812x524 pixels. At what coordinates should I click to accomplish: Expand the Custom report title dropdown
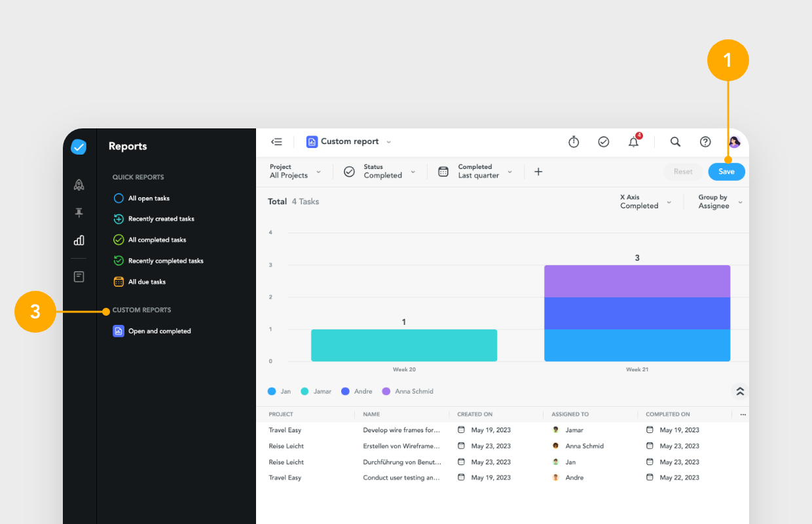(388, 142)
